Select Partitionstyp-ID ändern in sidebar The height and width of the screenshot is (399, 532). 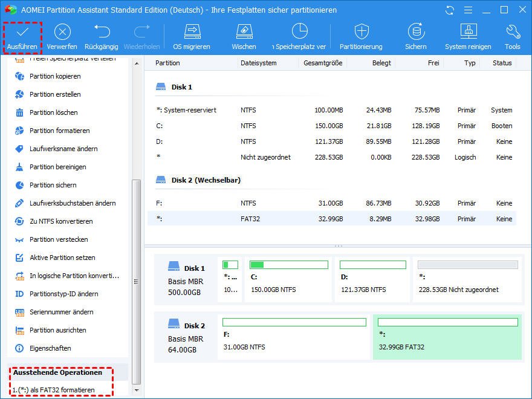57,294
